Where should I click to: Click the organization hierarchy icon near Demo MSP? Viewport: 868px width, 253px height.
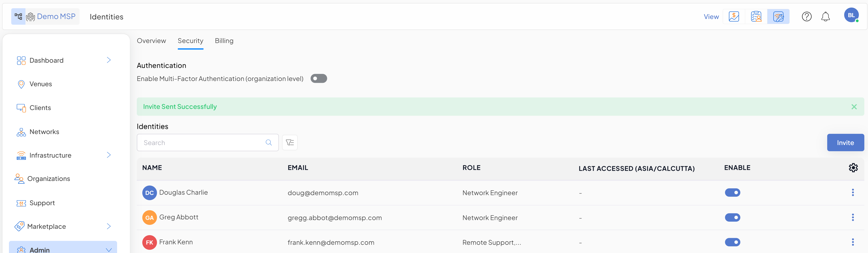(18, 16)
